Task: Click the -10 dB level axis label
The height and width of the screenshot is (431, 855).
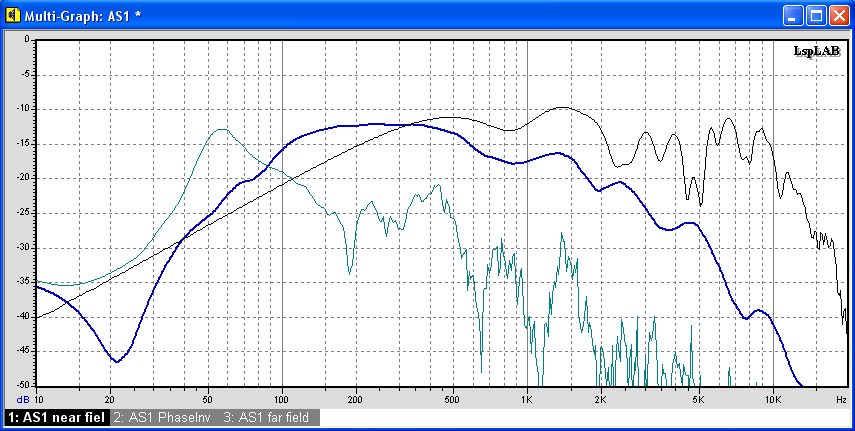Action: coord(23,109)
